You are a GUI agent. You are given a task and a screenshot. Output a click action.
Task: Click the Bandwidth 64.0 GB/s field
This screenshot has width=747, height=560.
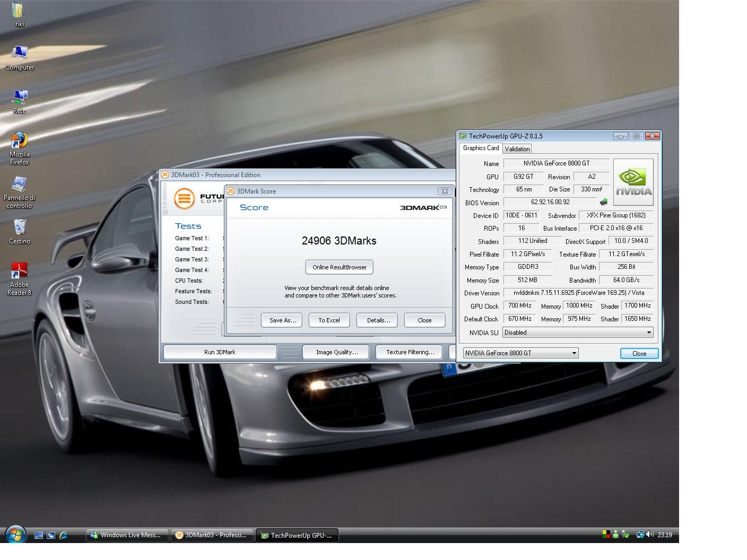[x=626, y=280]
